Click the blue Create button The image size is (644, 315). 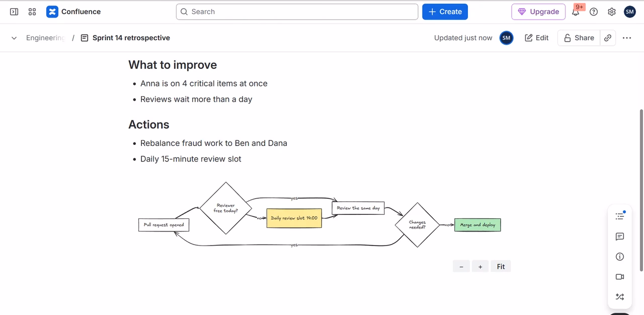(445, 12)
